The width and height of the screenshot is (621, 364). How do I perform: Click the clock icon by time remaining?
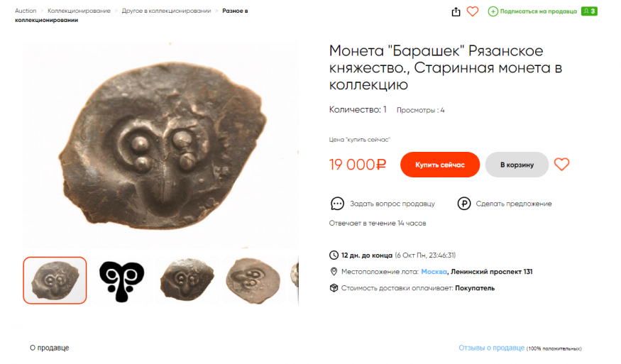[334, 255]
